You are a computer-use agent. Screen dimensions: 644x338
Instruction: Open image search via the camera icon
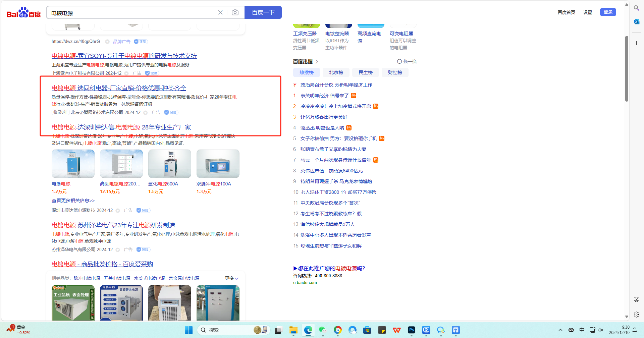[x=235, y=12]
